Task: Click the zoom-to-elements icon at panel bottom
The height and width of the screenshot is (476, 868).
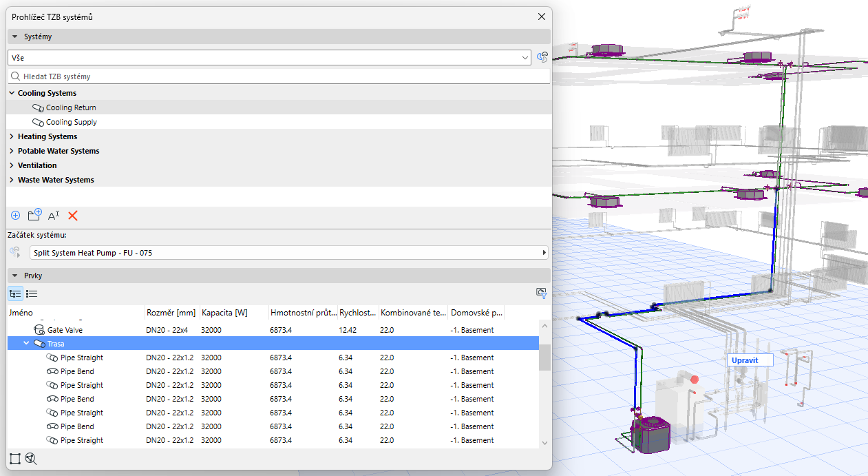Action: (30, 458)
